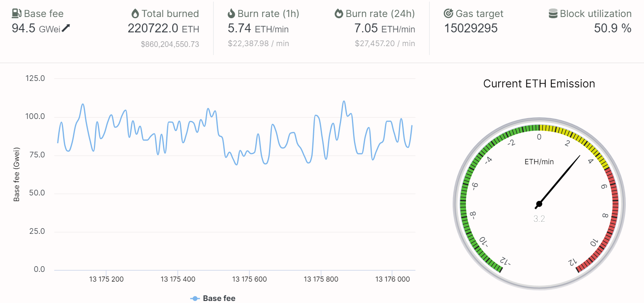Select the 5.74 ETH/min value

[258, 28]
